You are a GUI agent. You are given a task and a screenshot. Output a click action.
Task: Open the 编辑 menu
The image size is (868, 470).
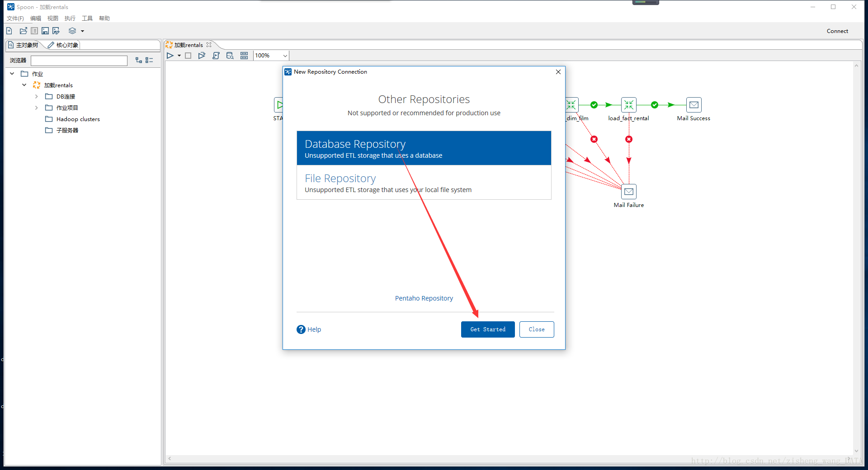pyautogui.click(x=36, y=18)
